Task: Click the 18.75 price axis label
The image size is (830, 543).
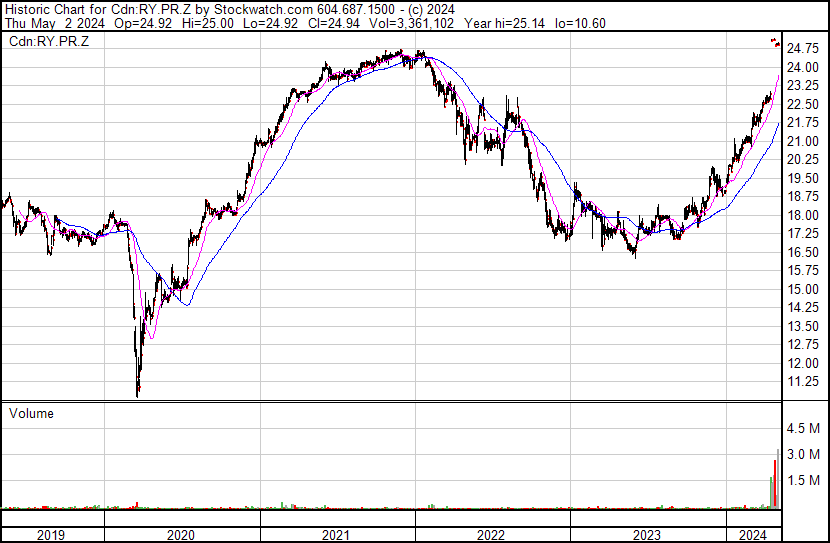Action: click(803, 197)
